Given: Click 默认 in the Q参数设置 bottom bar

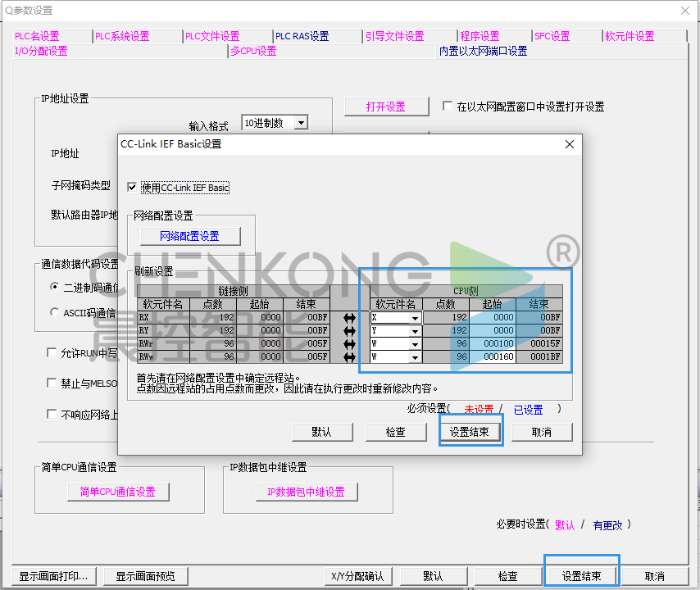Looking at the screenshot, I should click(x=433, y=576).
